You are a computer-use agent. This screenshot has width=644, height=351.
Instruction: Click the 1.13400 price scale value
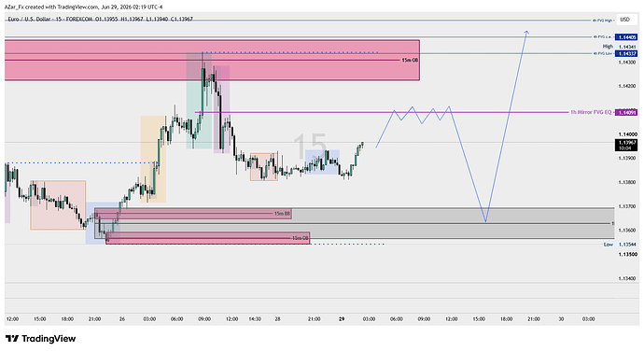pyautogui.click(x=627, y=279)
